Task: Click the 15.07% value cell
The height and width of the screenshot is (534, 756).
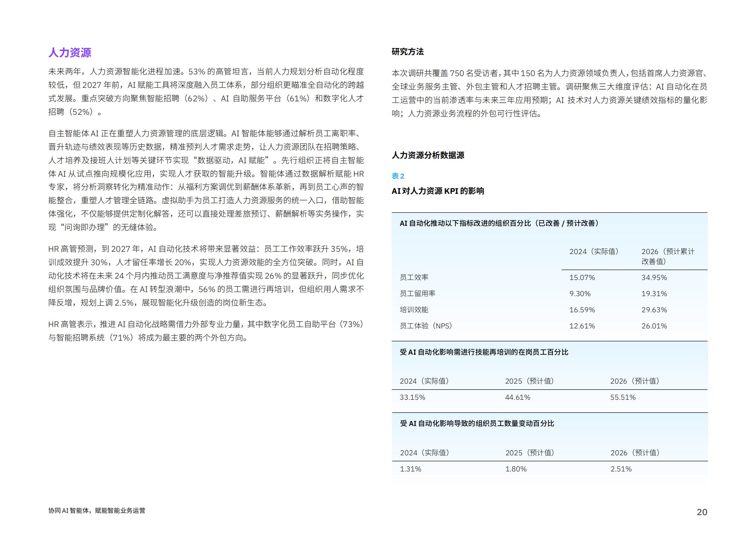Action: tap(582, 278)
